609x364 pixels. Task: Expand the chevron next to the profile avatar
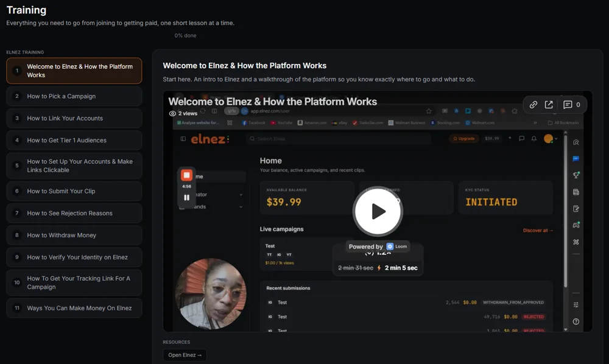(x=556, y=139)
